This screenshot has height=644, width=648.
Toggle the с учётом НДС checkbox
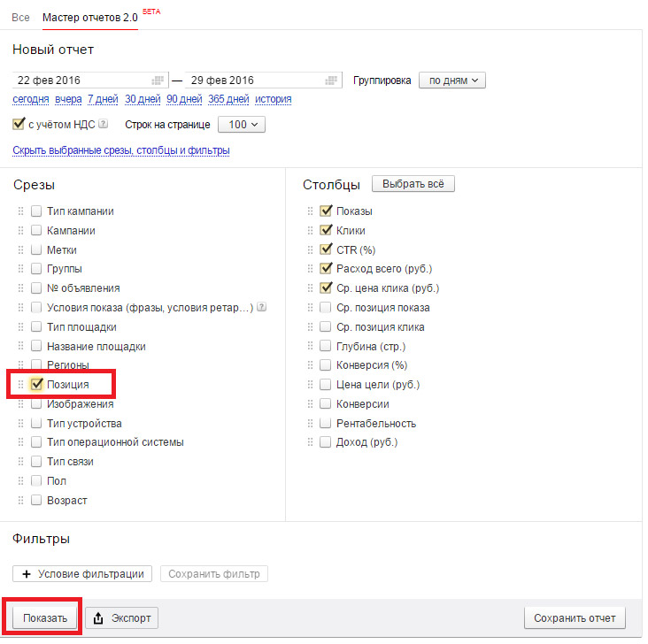click(x=19, y=124)
